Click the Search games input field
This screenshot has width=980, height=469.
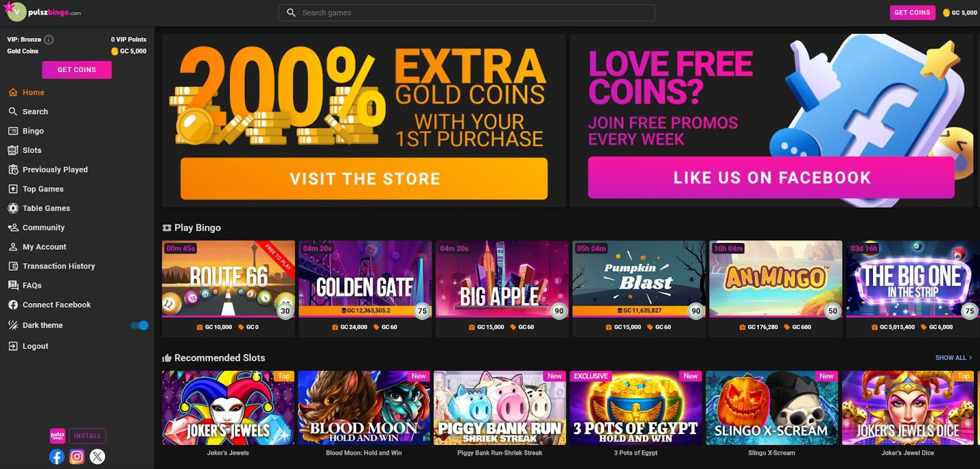coord(467,13)
